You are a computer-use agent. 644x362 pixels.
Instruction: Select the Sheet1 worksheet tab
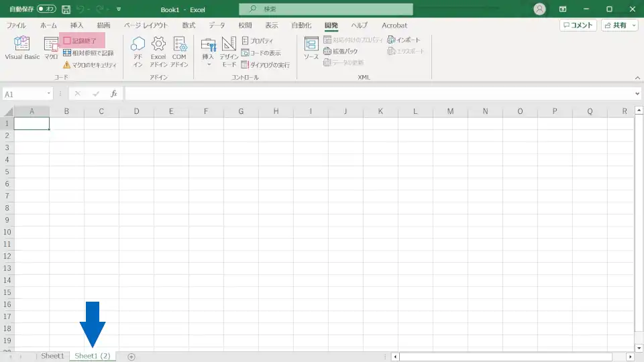(x=52, y=356)
